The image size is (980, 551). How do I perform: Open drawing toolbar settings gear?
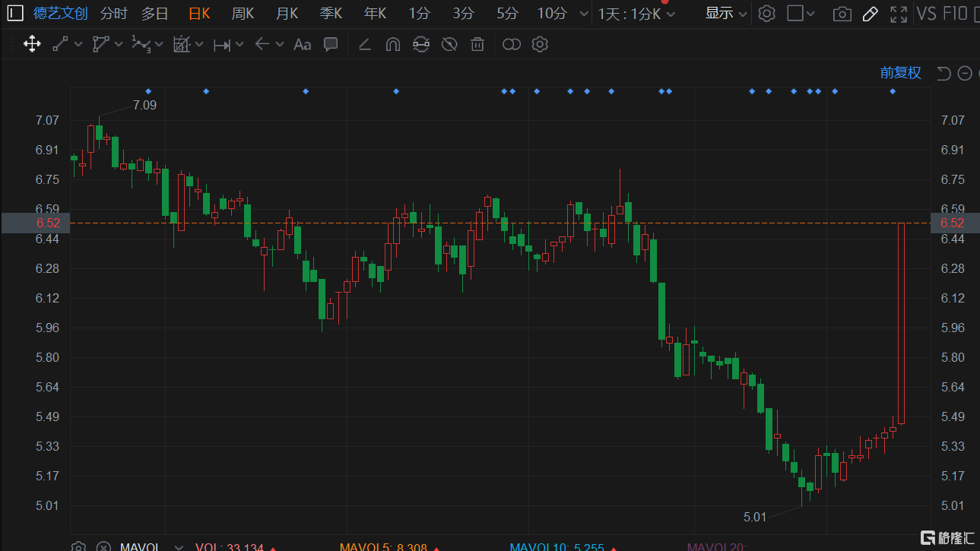click(540, 44)
